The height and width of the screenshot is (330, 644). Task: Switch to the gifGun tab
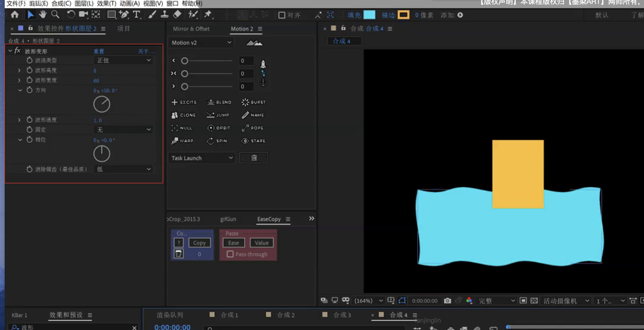[x=228, y=219]
